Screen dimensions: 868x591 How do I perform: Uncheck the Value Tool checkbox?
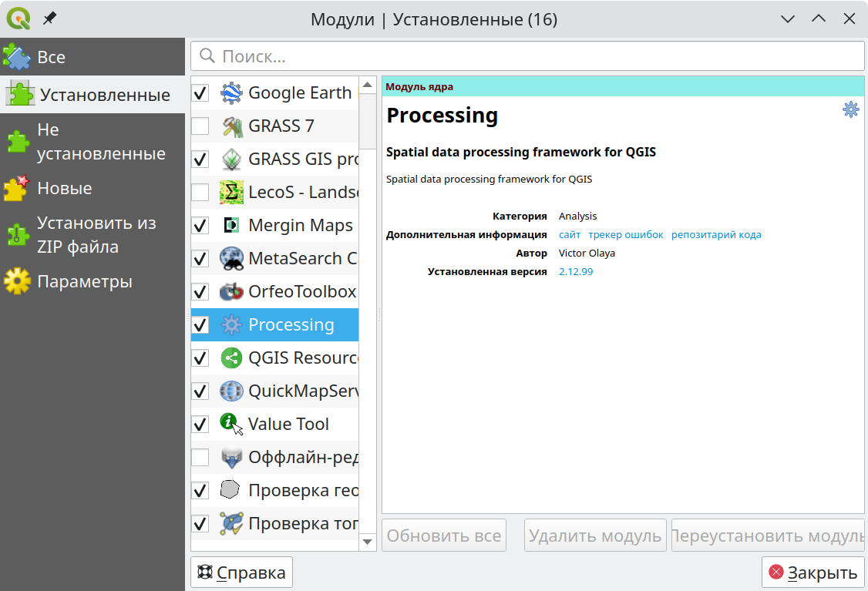[200, 425]
